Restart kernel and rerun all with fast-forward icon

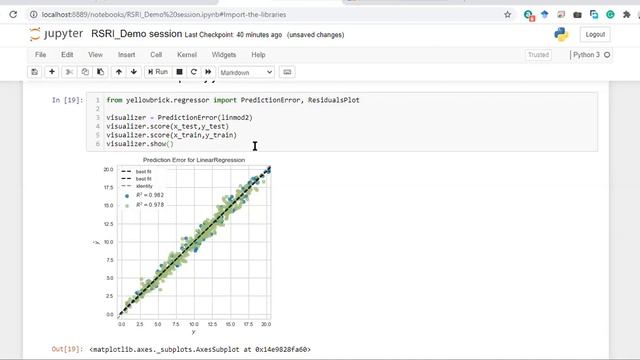208,72
